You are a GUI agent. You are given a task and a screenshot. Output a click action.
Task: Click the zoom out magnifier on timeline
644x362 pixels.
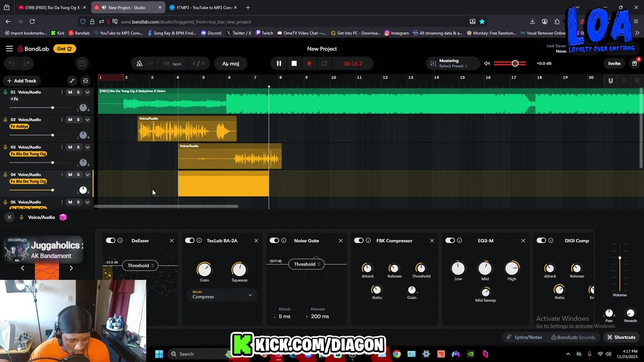pos(624,80)
